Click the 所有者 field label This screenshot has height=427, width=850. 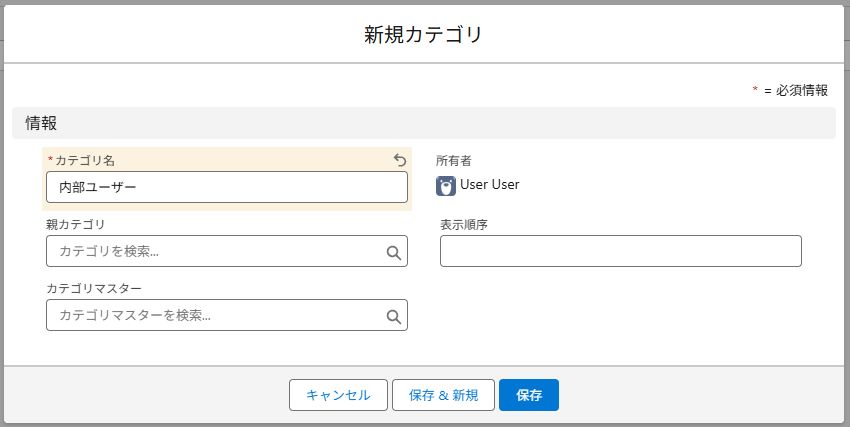[453, 160]
